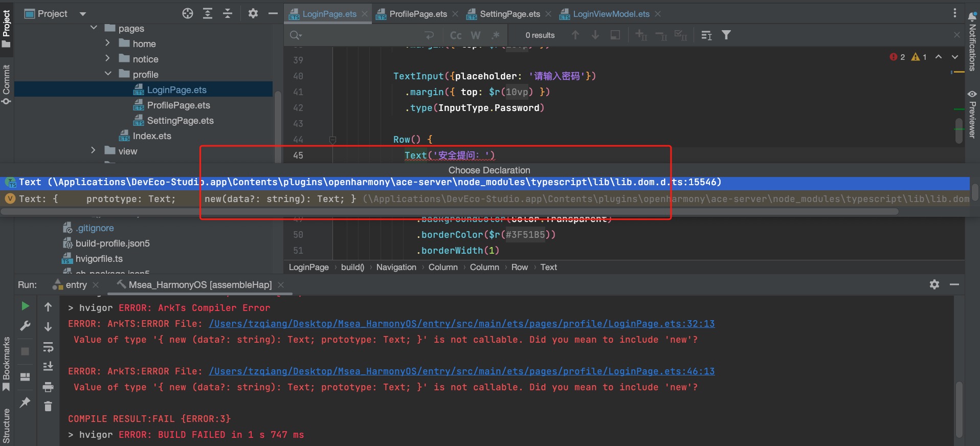Click the locate/select opened file target icon
The width and height of the screenshot is (980, 446).
pyautogui.click(x=188, y=14)
